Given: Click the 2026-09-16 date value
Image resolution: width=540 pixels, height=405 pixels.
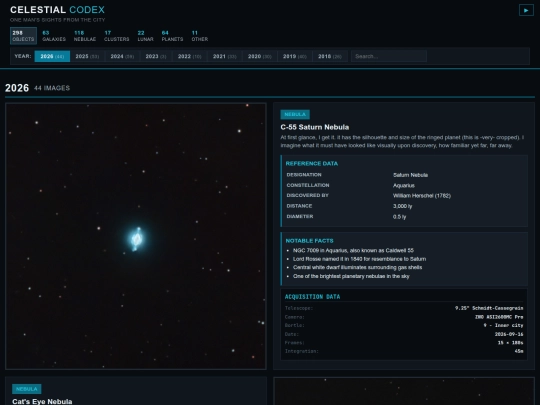Looking at the screenshot, I should click(509, 334).
